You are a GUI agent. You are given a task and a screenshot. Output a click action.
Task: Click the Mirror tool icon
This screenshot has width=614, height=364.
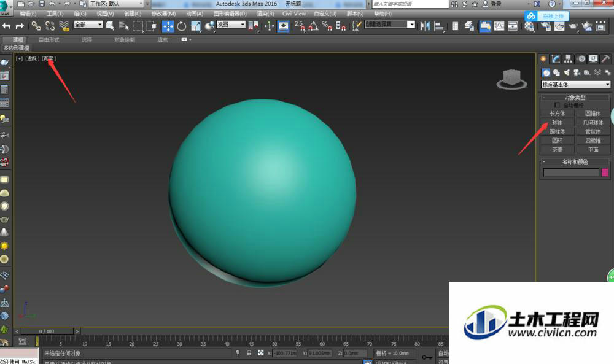click(x=425, y=26)
